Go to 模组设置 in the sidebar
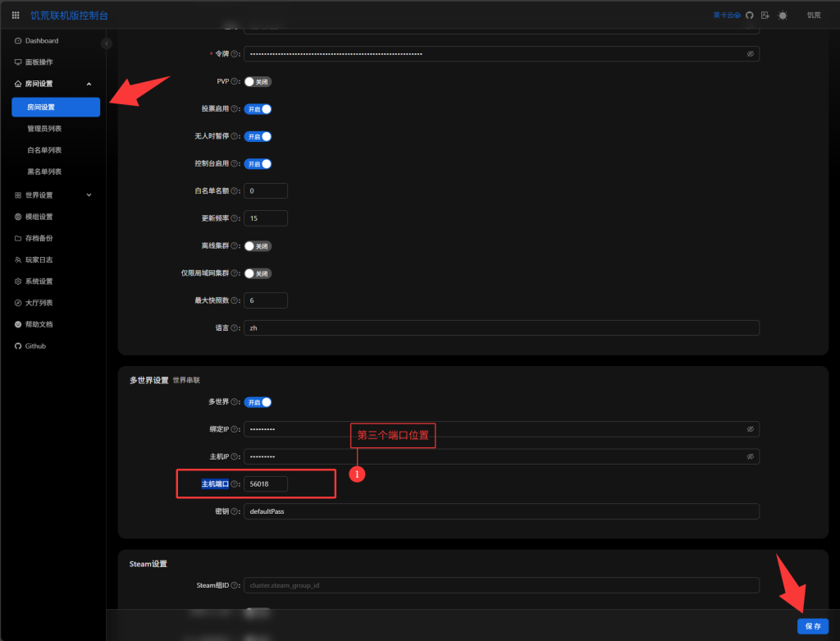Viewport: 840px width, 641px height. click(39, 217)
